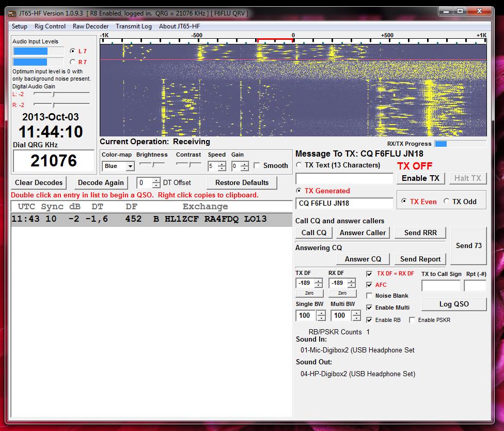Click the Enable TX button
This screenshot has height=431, width=504.
click(x=420, y=178)
